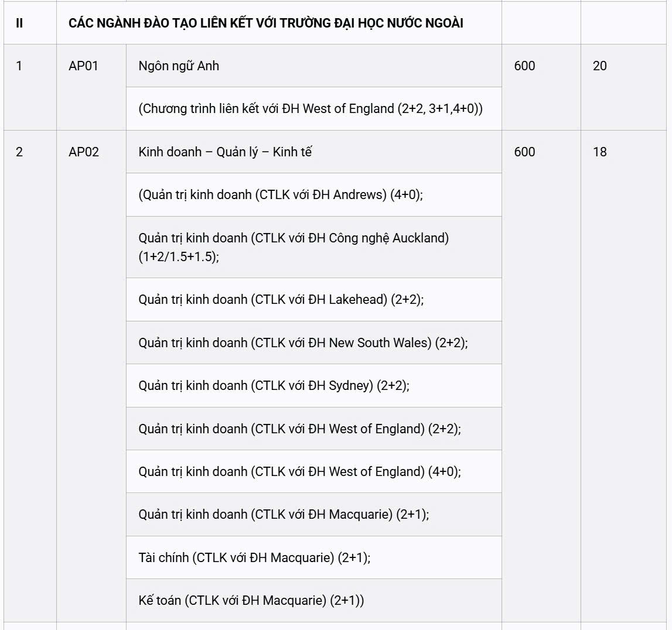Select the ĐH Sydney (2+2) program row
The height and width of the screenshot is (630, 672).
click(x=274, y=386)
